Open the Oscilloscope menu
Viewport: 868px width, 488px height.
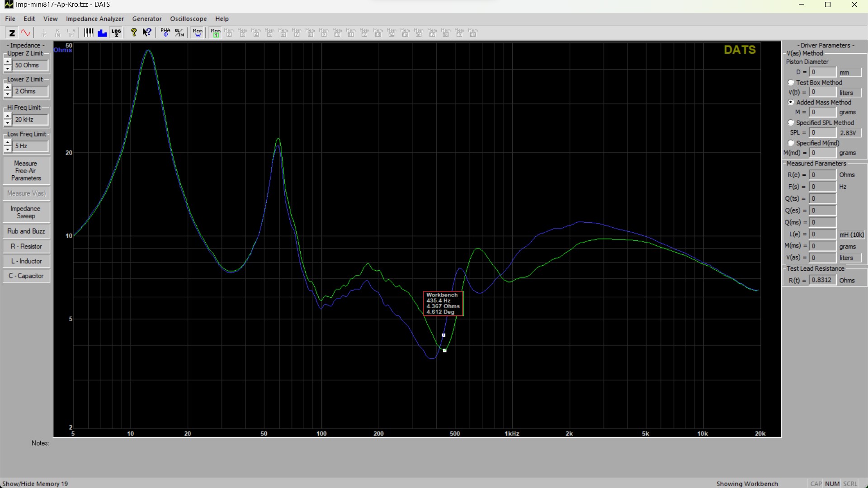(188, 19)
